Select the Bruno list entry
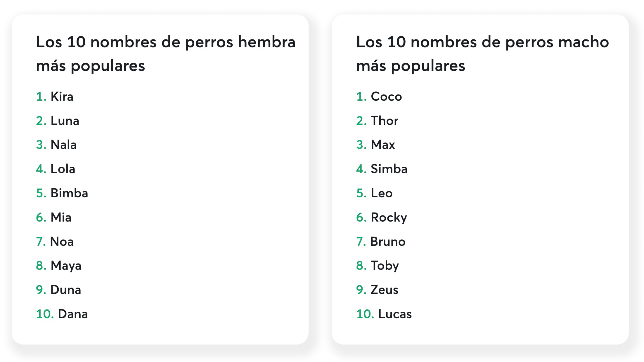This screenshot has width=644, height=362. point(388,242)
